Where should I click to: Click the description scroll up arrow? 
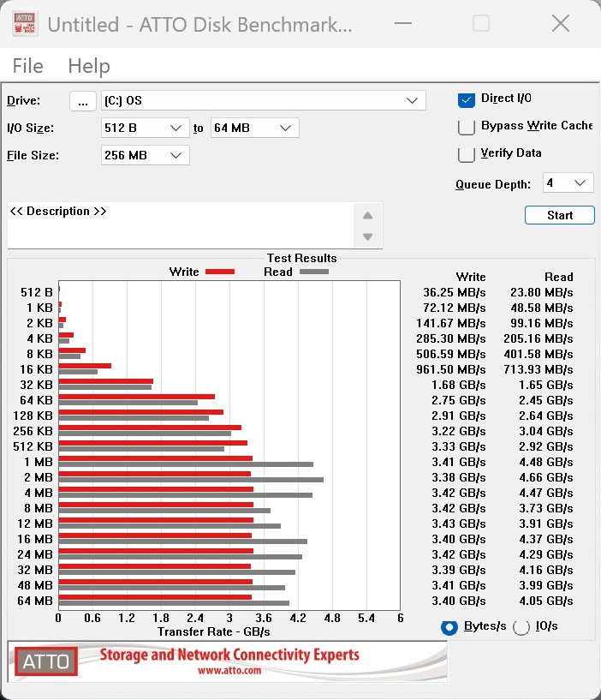[x=367, y=216]
